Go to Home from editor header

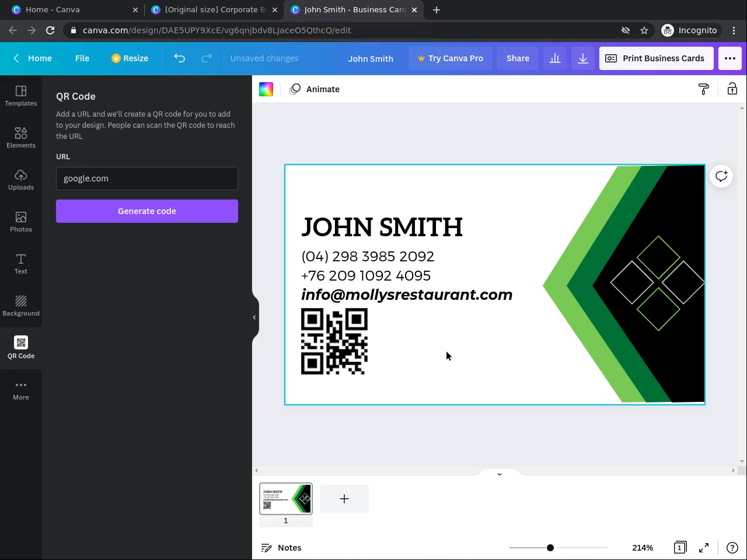(33, 58)
